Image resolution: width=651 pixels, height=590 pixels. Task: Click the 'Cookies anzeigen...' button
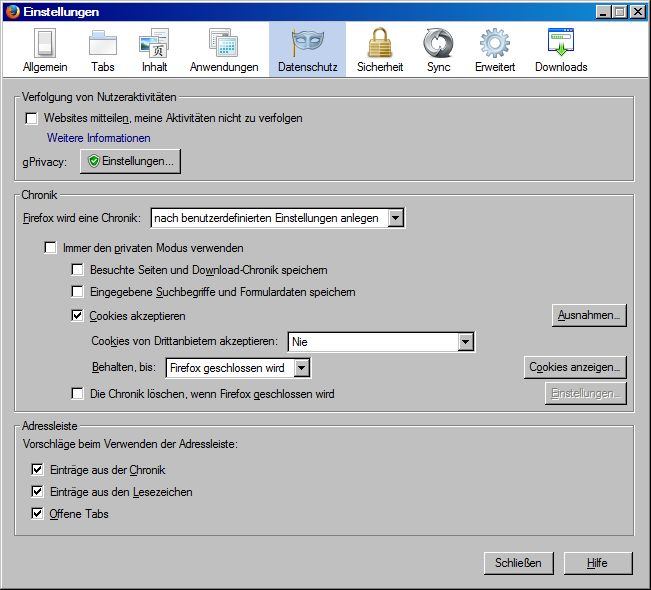[575, 367]
